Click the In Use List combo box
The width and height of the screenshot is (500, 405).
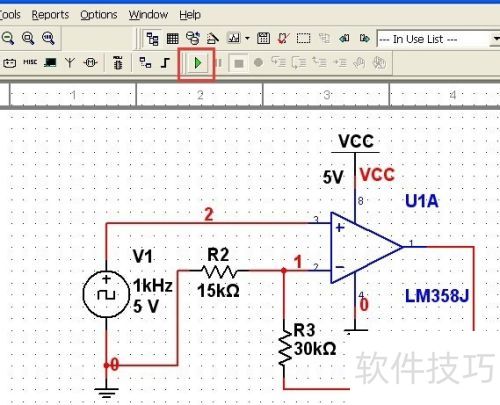[x=438, y=39]
